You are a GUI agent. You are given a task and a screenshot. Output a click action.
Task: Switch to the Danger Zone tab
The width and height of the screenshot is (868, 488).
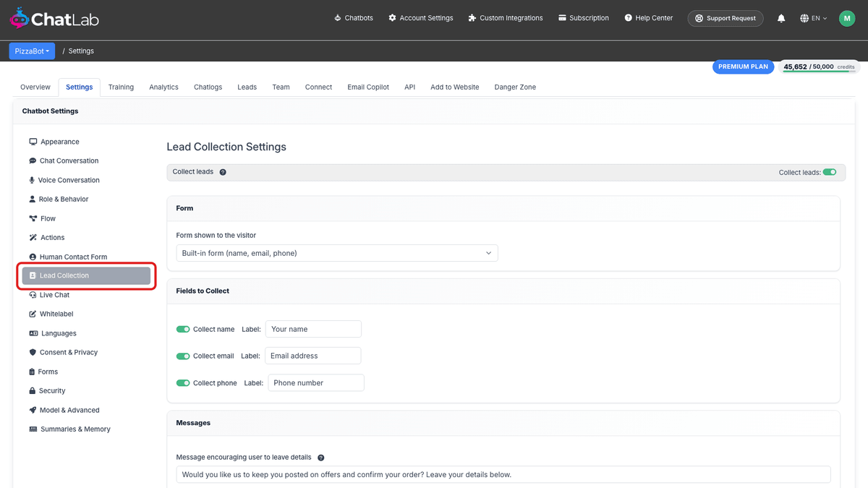click(x=515, y=87)
